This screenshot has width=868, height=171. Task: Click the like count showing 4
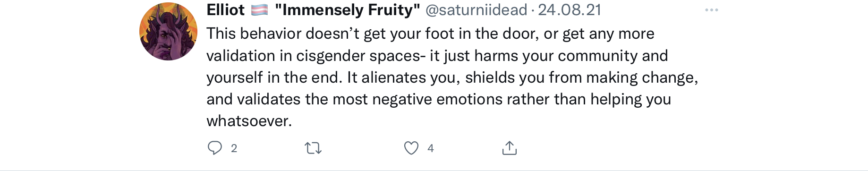(431, 148)
